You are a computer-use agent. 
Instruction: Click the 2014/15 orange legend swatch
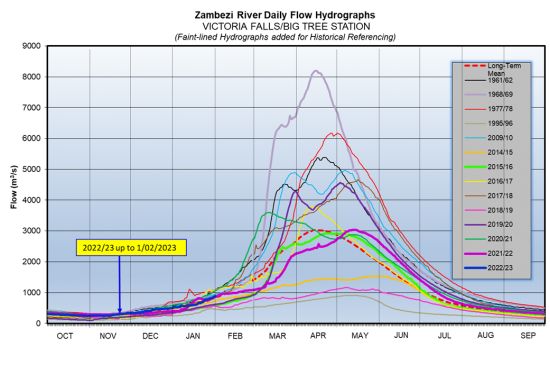coord(475,152)
